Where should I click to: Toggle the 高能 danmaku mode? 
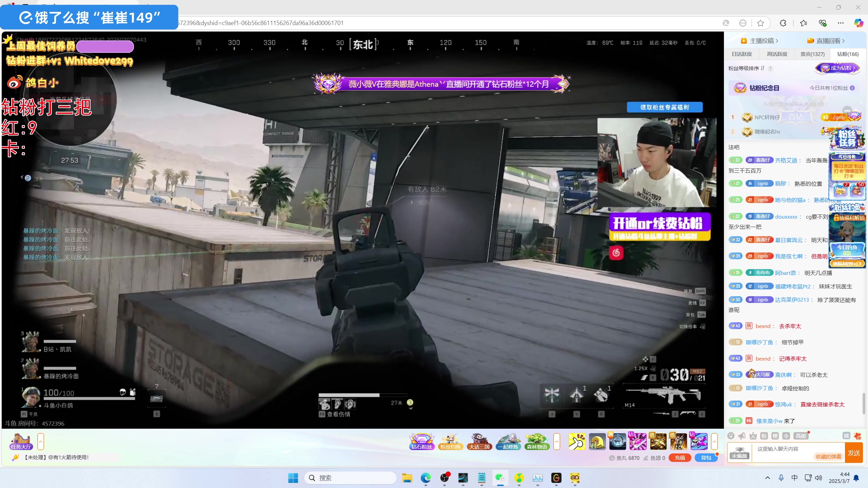click(x=801, y=436)
